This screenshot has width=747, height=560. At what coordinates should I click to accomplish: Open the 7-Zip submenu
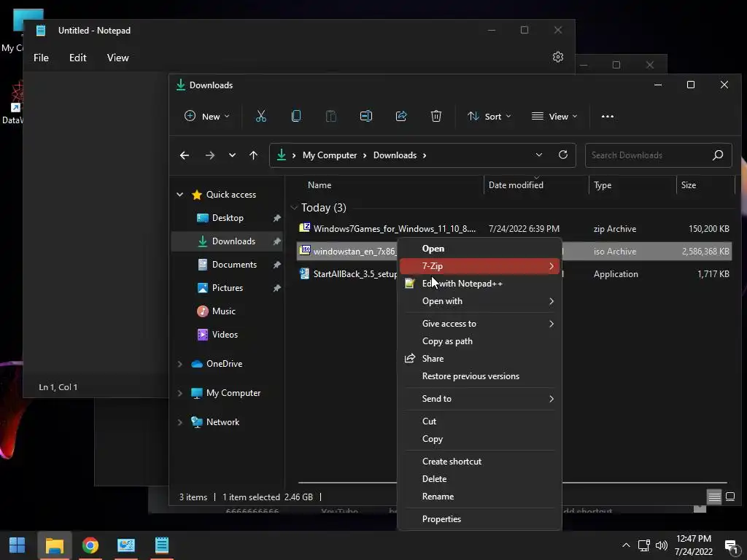coord(480,265)
